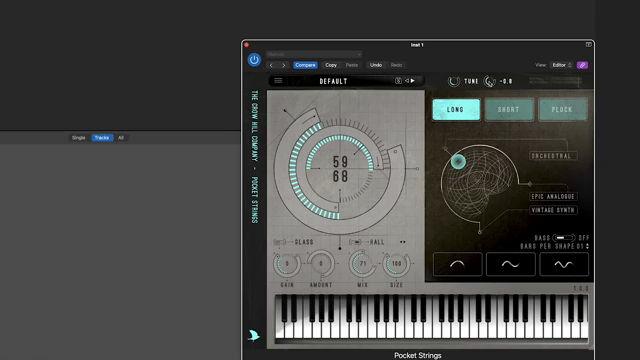Adjust the BARS PER SHAPE stepper
The height and width of the screenshot is (360, 640).
[x=587, y=246]
